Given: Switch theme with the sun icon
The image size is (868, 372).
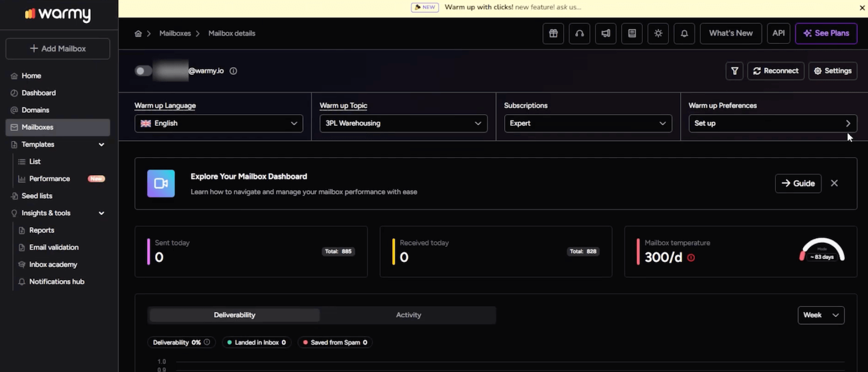Looking at the screenshot, I should point(658,34).
